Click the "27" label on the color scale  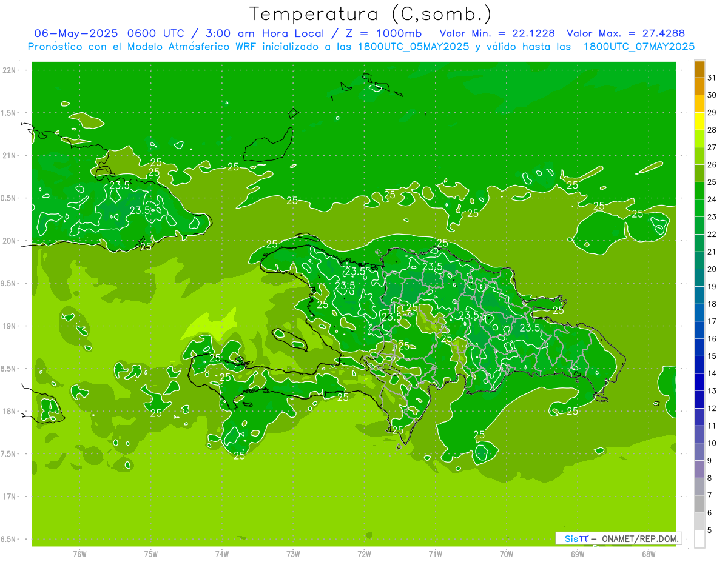click(712, 147)
